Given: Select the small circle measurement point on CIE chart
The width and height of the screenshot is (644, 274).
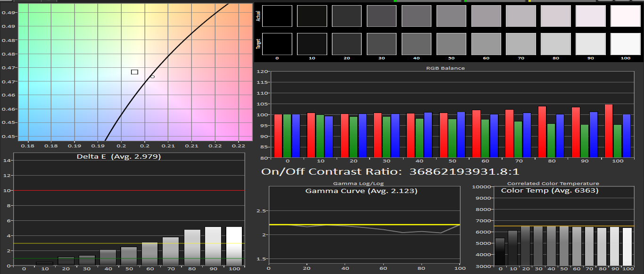Looking at the screenshot, I should coord(152,76).
